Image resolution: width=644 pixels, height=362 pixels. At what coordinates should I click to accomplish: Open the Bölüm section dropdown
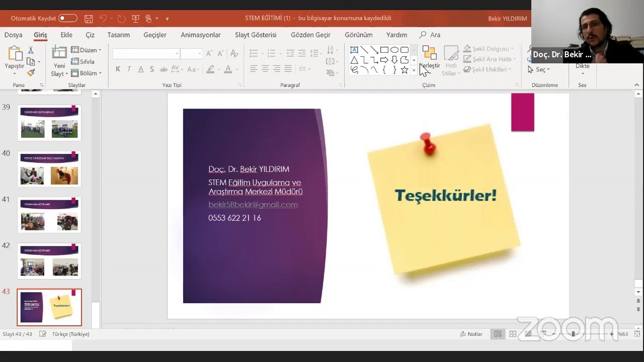pos(86,73)
